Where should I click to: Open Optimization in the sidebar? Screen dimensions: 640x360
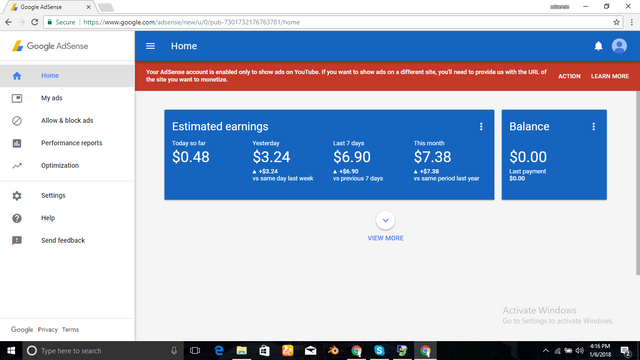pos(60,165)
